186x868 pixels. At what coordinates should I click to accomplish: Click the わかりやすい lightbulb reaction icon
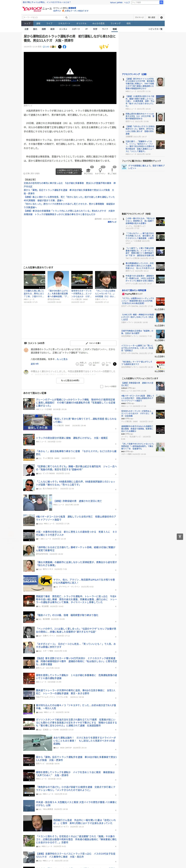click(100, 171)
